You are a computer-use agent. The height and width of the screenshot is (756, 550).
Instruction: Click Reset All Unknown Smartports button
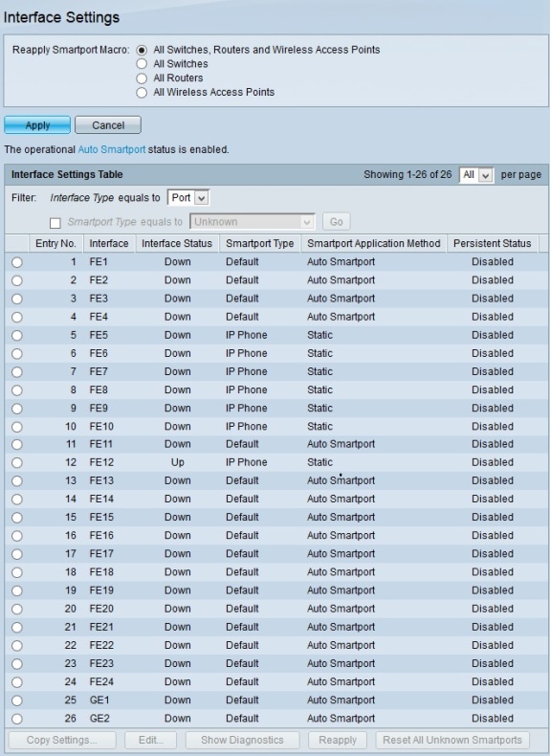pos(452,740)
